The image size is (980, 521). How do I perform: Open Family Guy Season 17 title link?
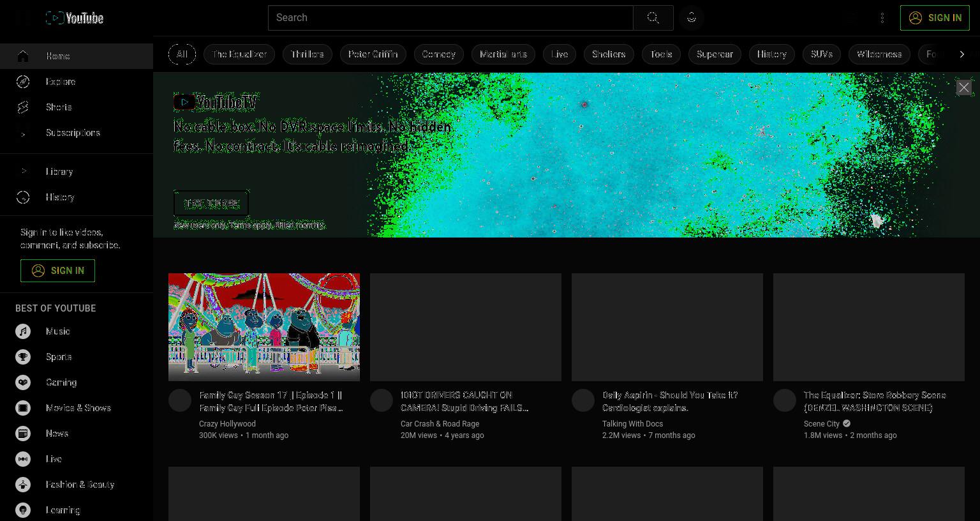271,402
